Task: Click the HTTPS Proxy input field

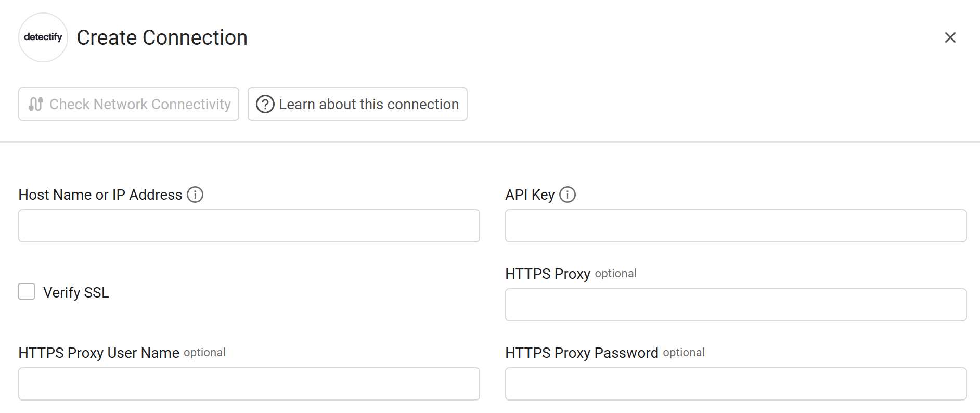Action: click(x=736, y=304)
